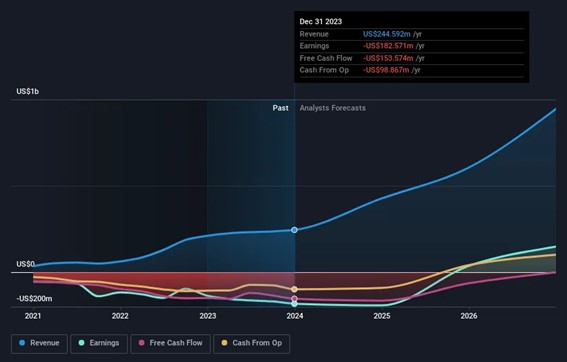Viewport: 567px width, 362px height.
Task: Click the teal Earnings legend dot
Action: [x=82, y=342]
